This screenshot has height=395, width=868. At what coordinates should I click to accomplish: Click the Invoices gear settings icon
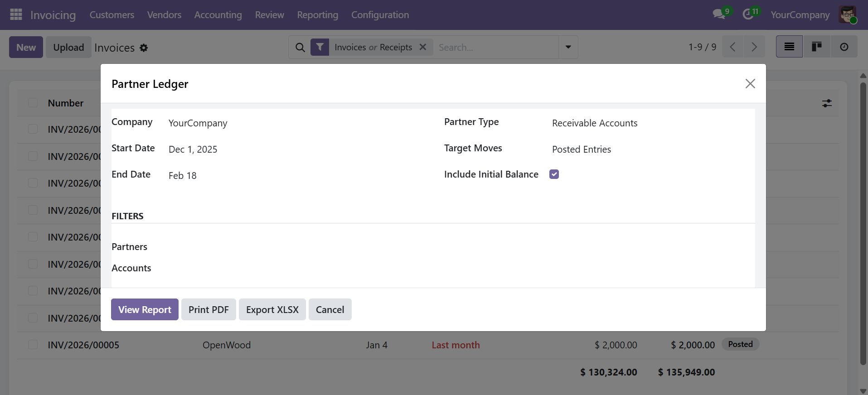pyautogui.click(x=144, y=48)
